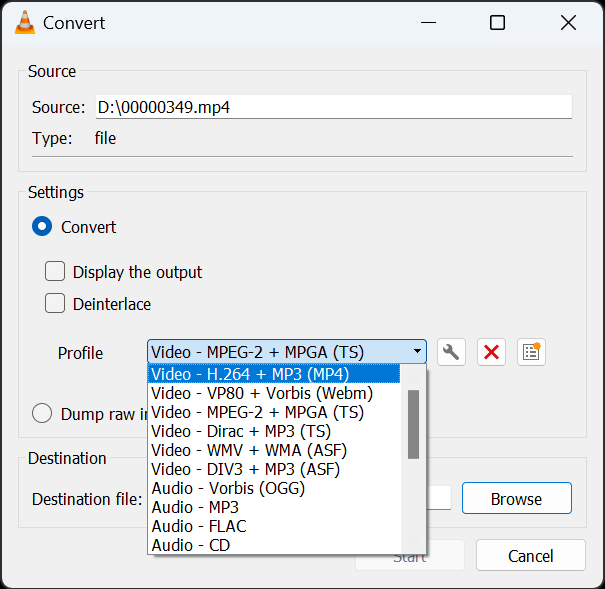
Task: Choose Audio - Vorbis (OGG) profile
Action: coord(274,488)
